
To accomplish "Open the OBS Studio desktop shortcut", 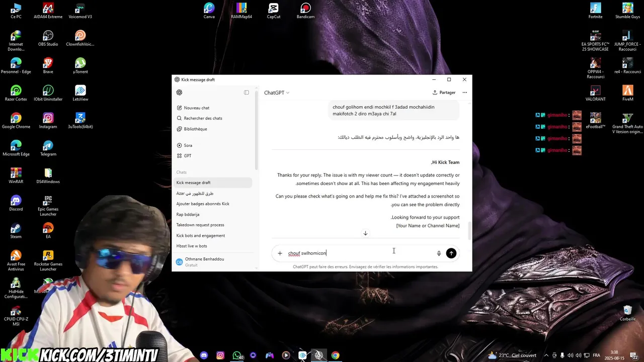I will (x=48, y=38).
